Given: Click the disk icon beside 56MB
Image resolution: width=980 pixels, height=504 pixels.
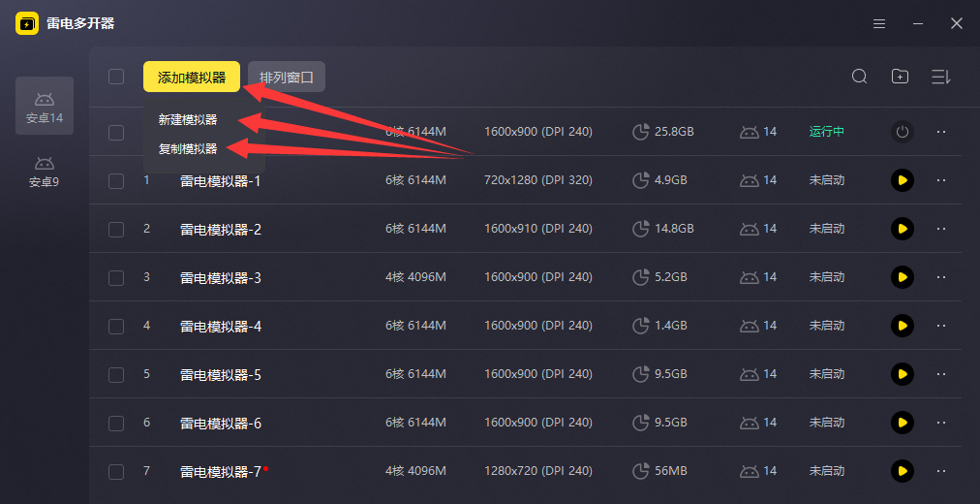Looking at the screenshot, I should (x=641, y=471).
